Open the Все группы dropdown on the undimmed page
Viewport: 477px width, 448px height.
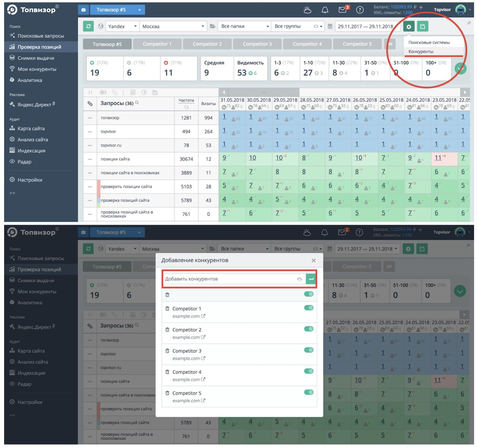point(298,26)
